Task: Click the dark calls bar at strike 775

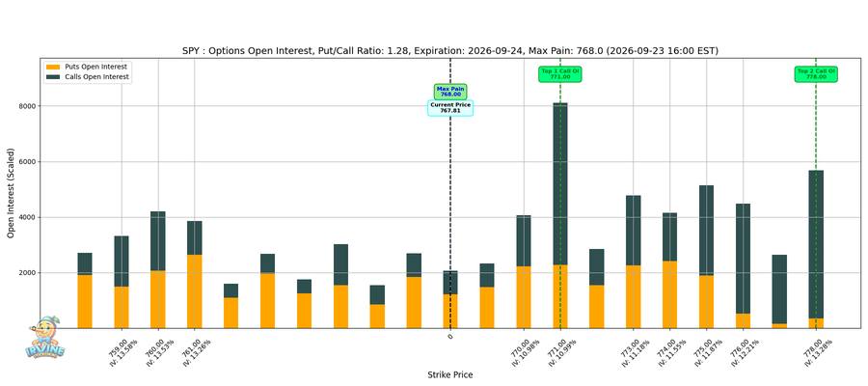Action: (x=706, y=231)
